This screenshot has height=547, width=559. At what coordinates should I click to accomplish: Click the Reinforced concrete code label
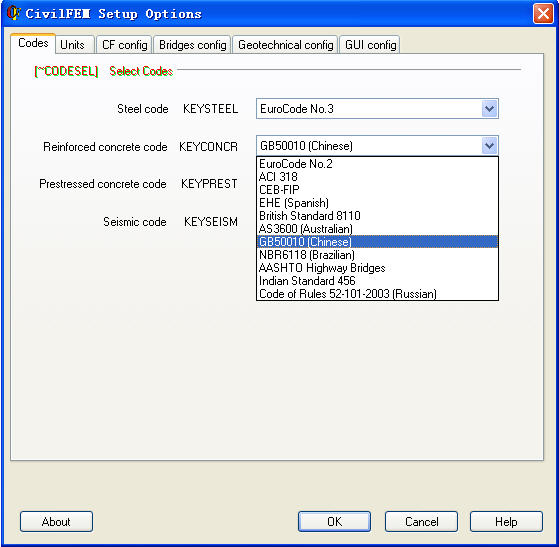click(x=105, y=147)
